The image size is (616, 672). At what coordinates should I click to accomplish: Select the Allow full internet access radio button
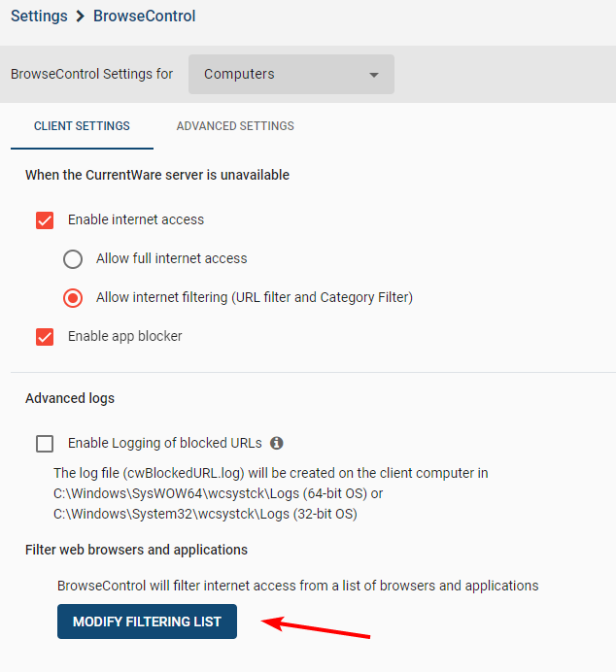coord(73,259)
